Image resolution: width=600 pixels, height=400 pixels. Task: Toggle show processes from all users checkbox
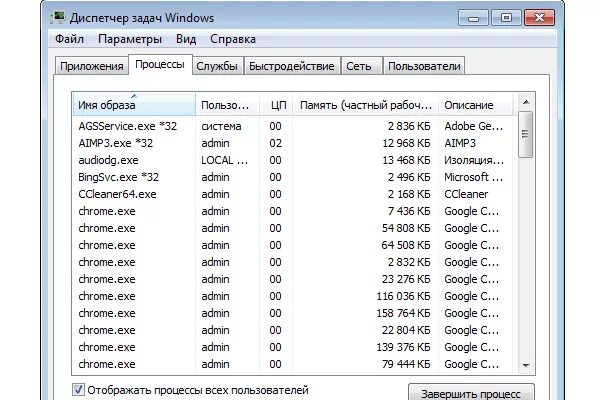click(78, 390)
